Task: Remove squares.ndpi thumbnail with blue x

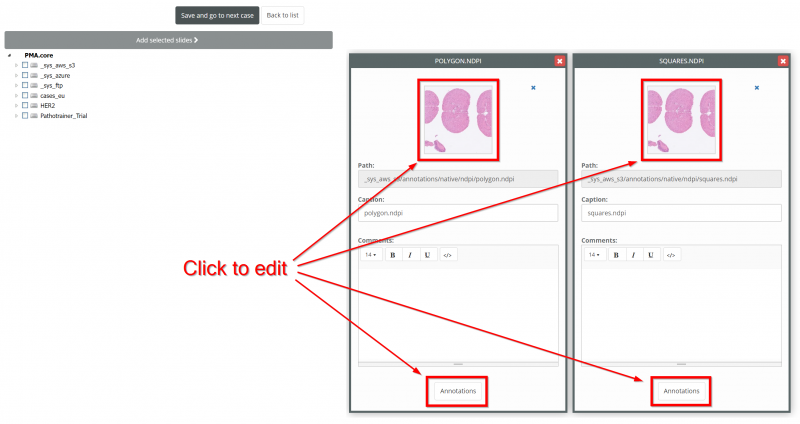Action: point(757,88)
